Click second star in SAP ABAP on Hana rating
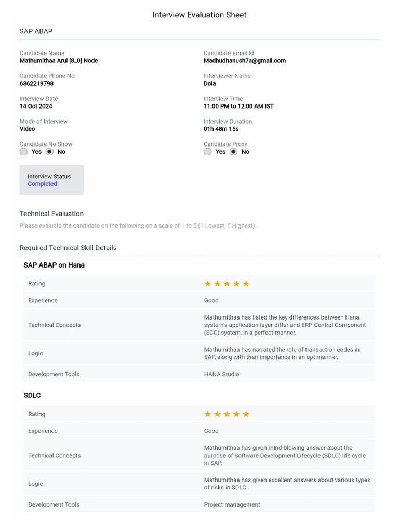 tap(217, 284)
